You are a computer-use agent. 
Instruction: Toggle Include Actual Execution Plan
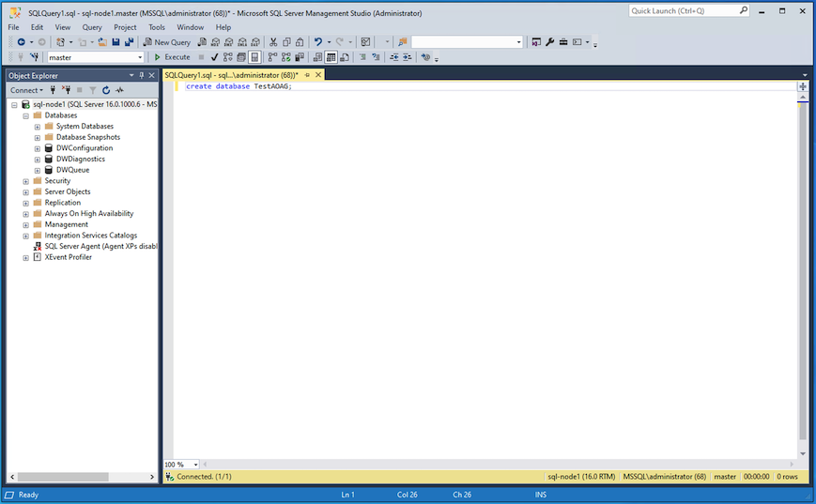point(272,57)
